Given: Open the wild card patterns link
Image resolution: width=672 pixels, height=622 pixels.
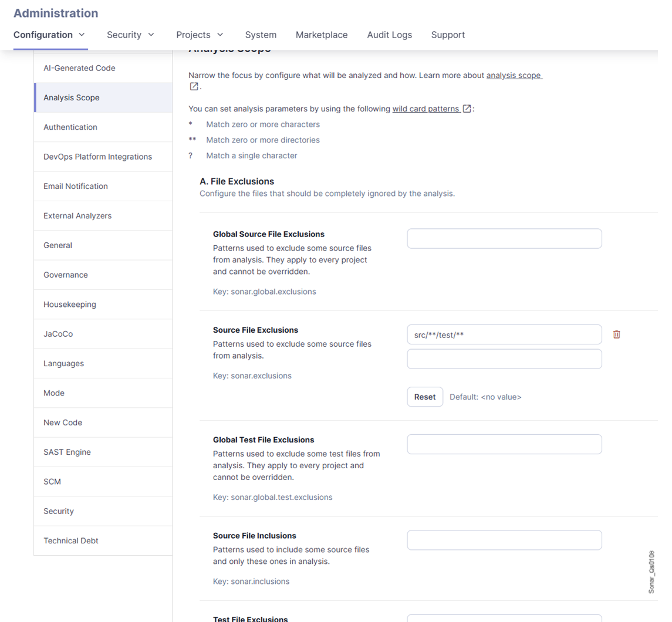Looking at the screenshot, I should coord(426,109).
